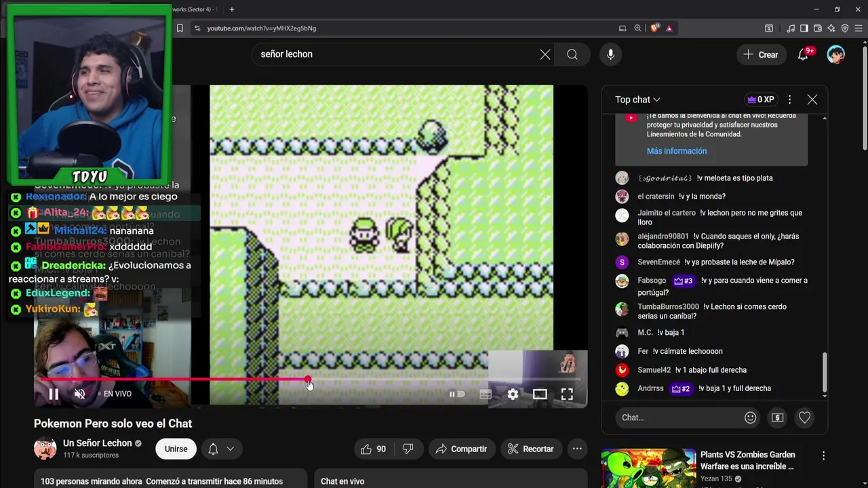
Task: Expand the Top chat mode dropdown
Action: pos(637,100)
